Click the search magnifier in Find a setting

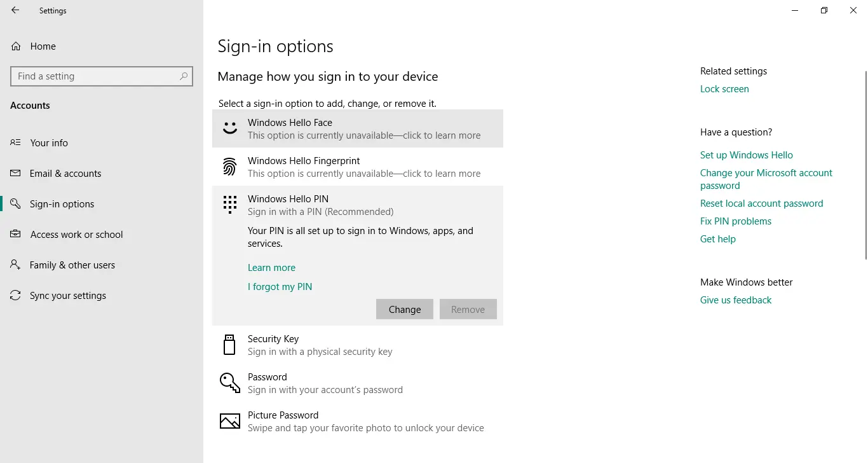(x=184, y=76)
